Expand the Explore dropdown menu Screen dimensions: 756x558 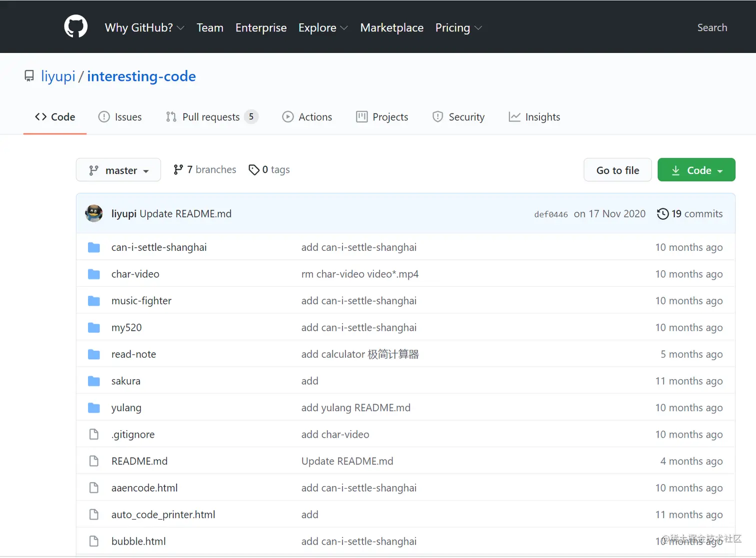[x=323, y=27]
